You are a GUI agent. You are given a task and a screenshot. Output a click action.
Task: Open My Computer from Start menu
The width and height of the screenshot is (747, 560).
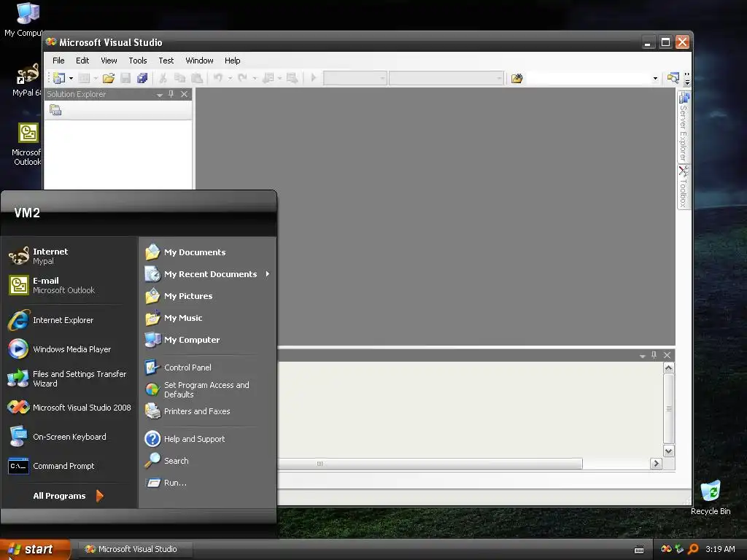tap(208, 340)
